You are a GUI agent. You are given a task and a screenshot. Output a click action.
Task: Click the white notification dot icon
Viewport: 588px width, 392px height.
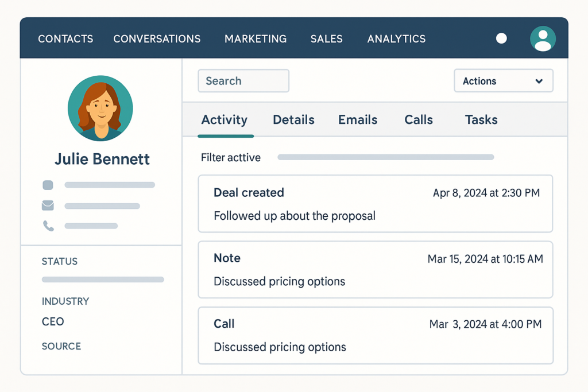point(501,38)
